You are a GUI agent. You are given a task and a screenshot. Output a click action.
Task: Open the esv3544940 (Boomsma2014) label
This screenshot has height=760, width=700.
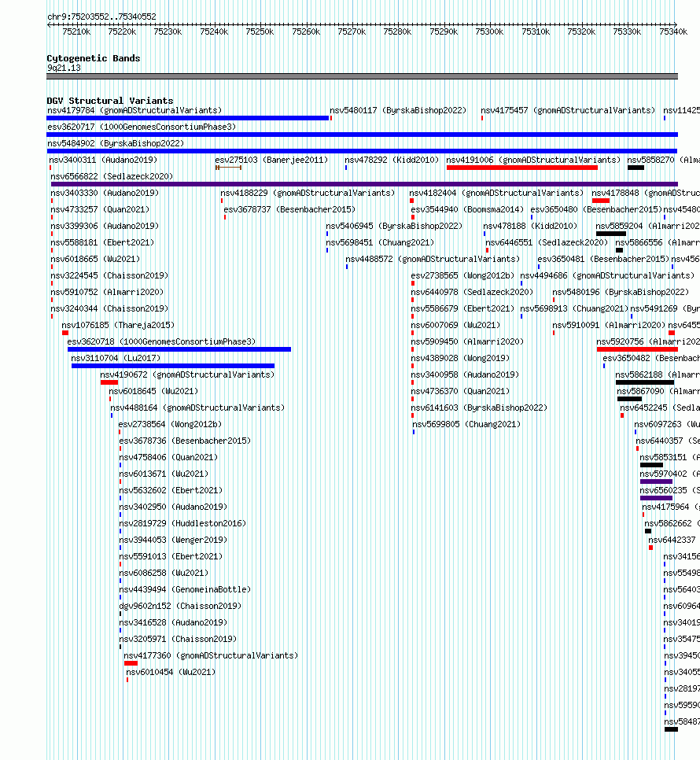tap(467, 209)
